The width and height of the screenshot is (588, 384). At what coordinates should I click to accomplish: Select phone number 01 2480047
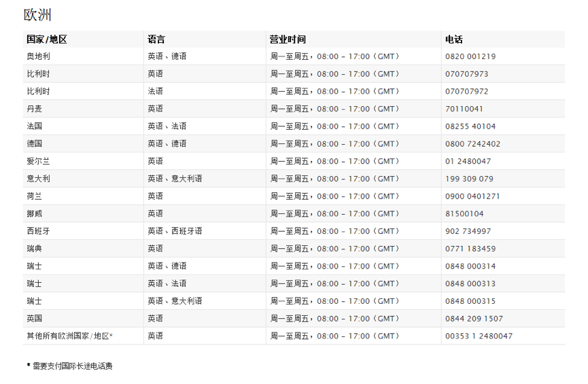click(x=468, y=161)
